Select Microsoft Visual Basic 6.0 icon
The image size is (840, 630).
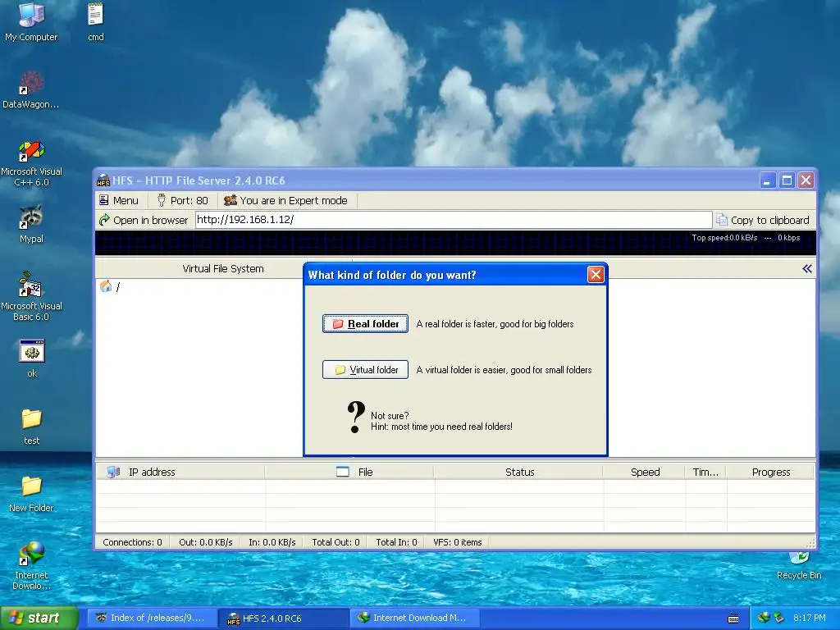pos(31,296)
